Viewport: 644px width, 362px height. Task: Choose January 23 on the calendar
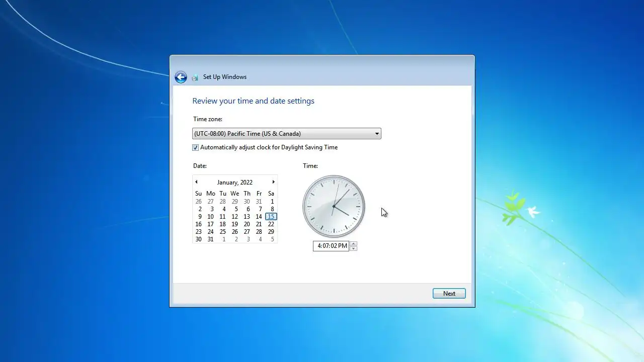[199, 232]
